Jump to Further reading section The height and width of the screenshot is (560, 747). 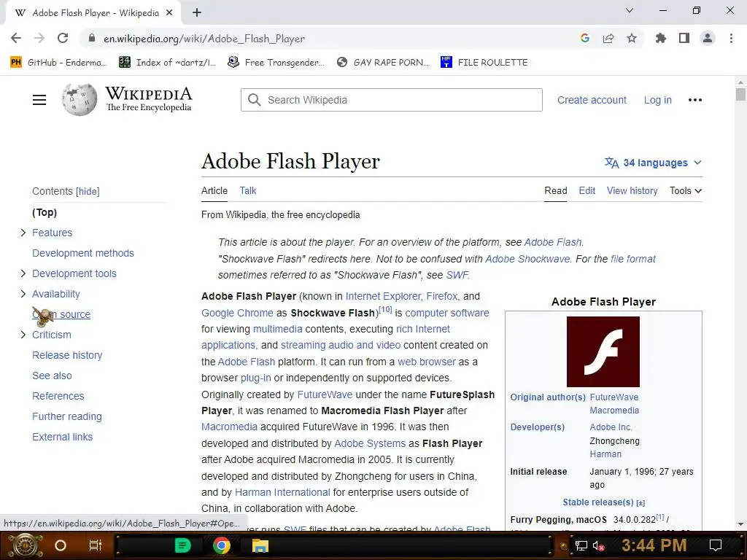coord(66,416)
